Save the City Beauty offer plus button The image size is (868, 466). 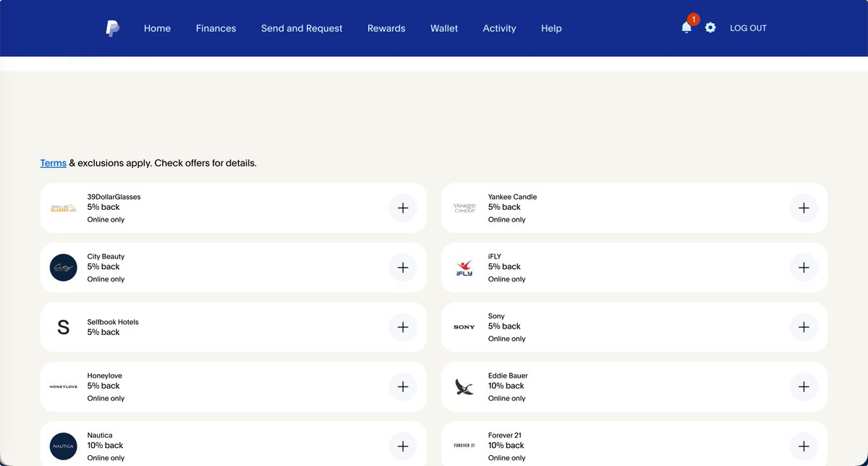click(x=403, y=268)
